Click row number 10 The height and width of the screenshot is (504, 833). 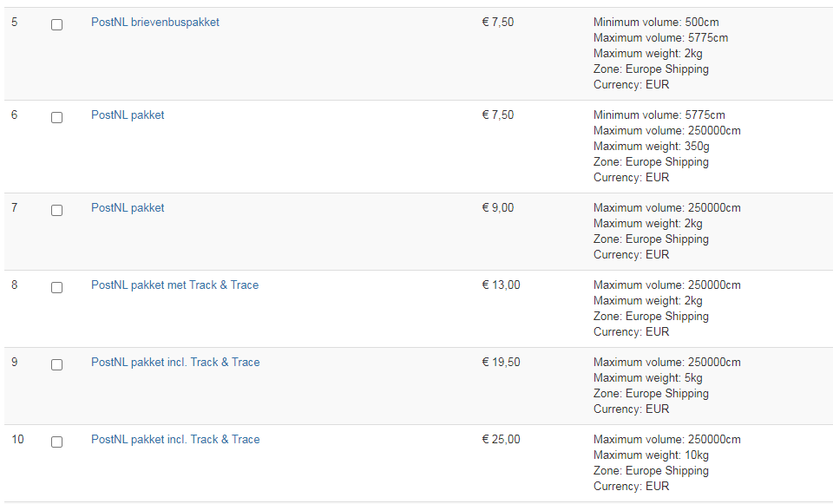pyautogui.click(x=17, y=440)
